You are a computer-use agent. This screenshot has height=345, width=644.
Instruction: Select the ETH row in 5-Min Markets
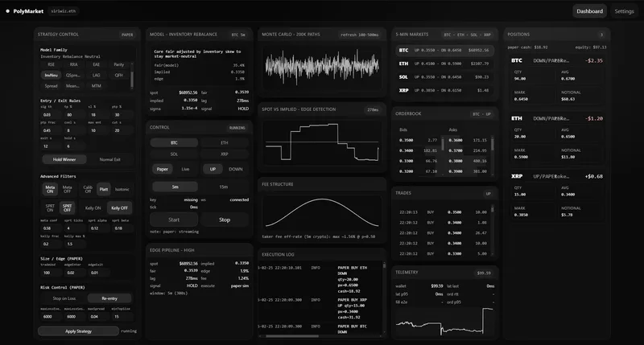point(444,64)
